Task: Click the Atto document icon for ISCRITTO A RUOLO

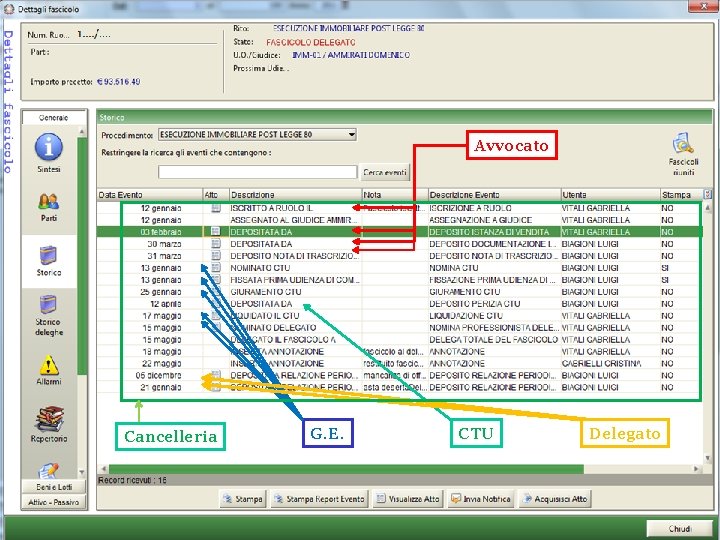Action: pyautogui.click(x=215, y=208)
